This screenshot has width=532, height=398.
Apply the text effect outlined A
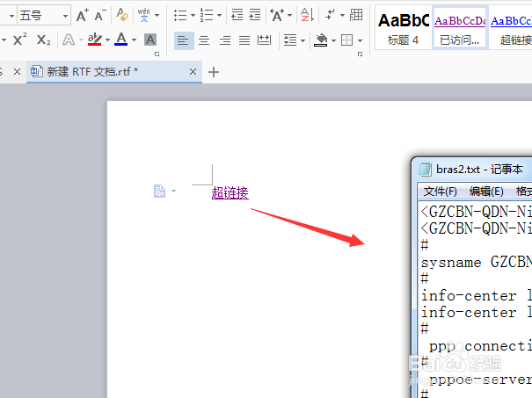(x=69, y=40)
